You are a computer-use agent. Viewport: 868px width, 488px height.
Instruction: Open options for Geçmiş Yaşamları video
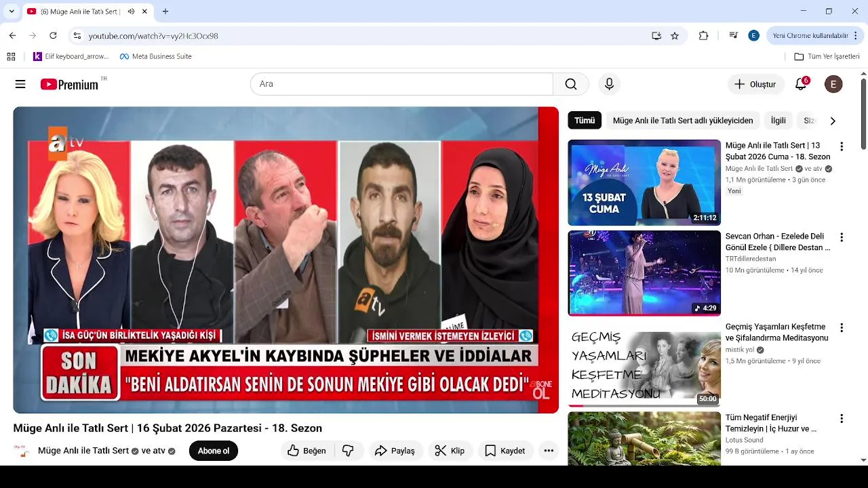coord(842,328)
